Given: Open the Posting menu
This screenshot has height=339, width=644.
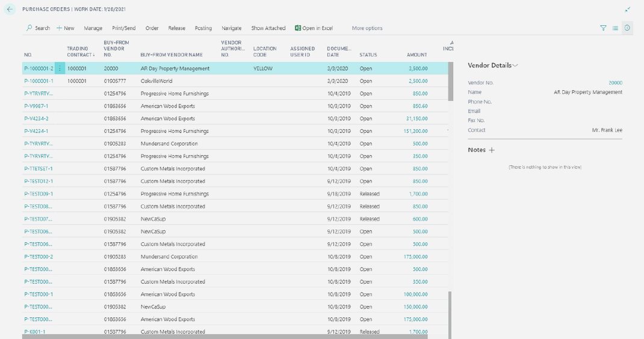Looking at the screenshot, I should click(203, 28).
